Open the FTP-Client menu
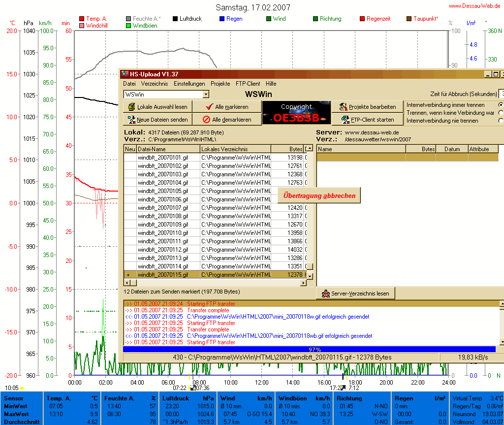Image resolution: width=504 pixels, height=425 pixels. pos(248,84)
